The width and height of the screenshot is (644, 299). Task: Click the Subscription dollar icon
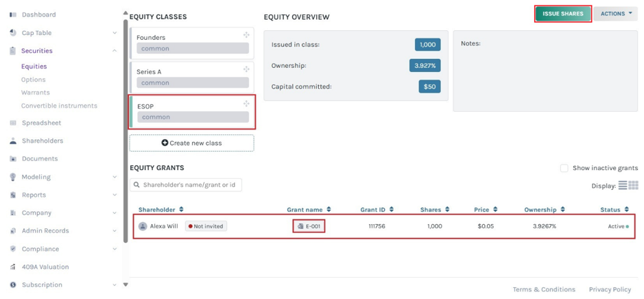click(x=13, y=285)
